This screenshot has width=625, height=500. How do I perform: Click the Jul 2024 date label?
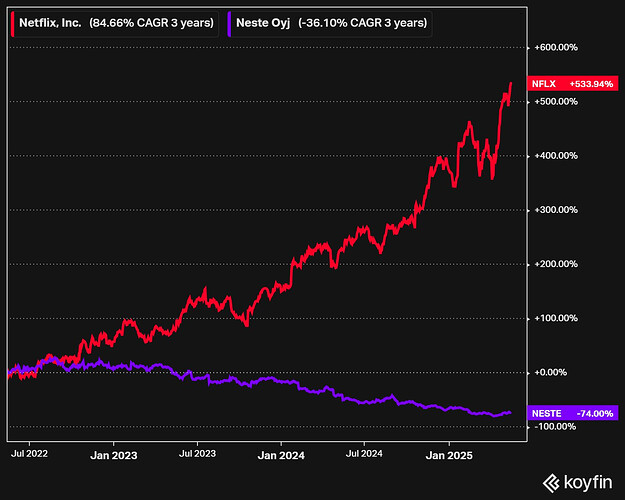tap(364, 454)
